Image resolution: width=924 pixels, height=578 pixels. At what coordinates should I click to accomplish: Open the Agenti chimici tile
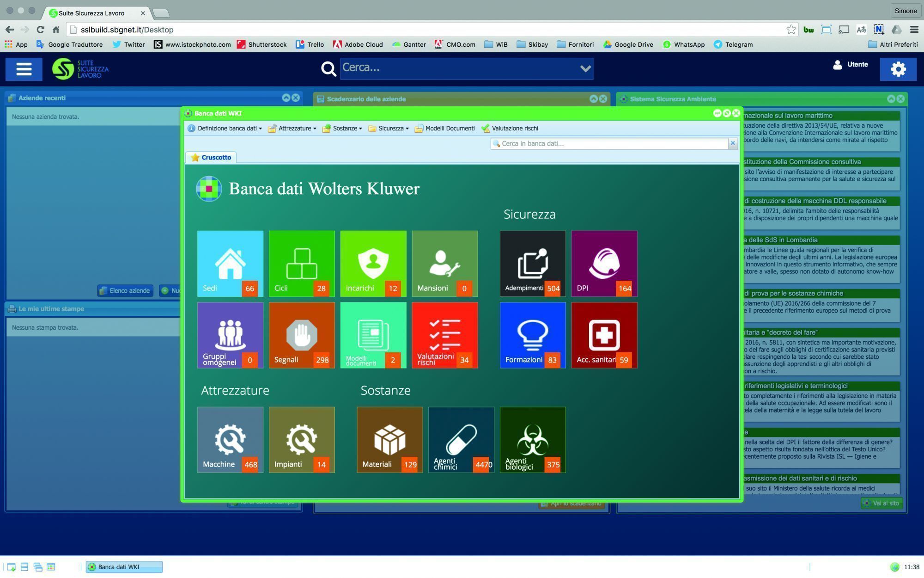461,440
